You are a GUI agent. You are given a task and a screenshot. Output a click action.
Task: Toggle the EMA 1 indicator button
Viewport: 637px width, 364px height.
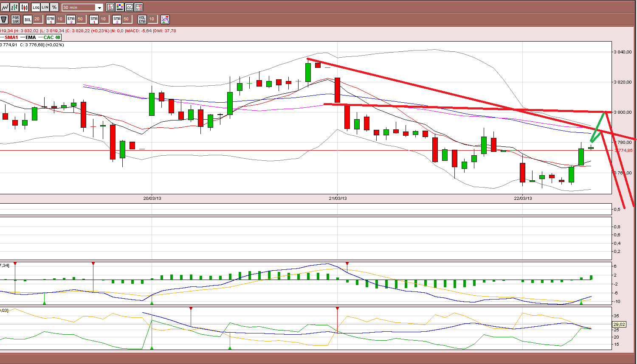(x=51, y=19)
